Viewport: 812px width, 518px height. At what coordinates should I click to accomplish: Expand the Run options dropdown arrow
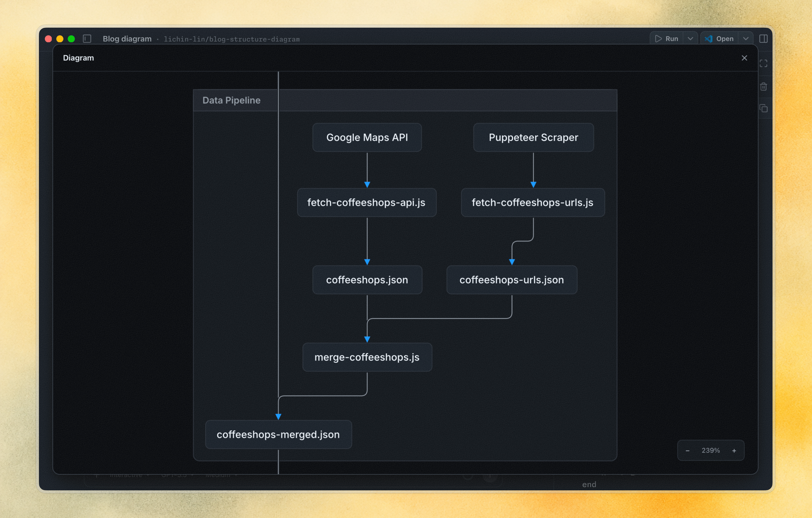(x=690, y=39)
